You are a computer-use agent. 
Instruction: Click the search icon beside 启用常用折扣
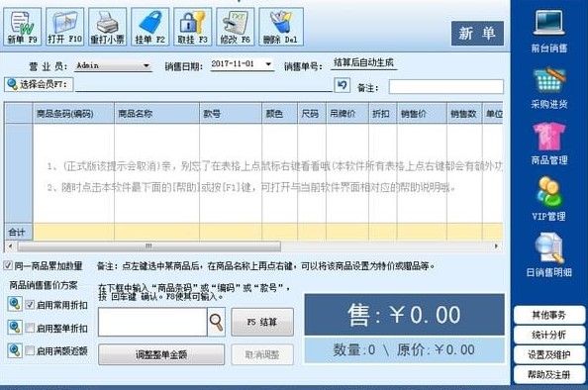[15, 303]
